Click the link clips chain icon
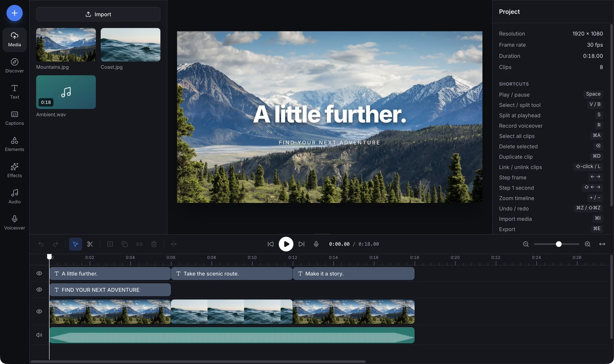 [x=139, y=244]
